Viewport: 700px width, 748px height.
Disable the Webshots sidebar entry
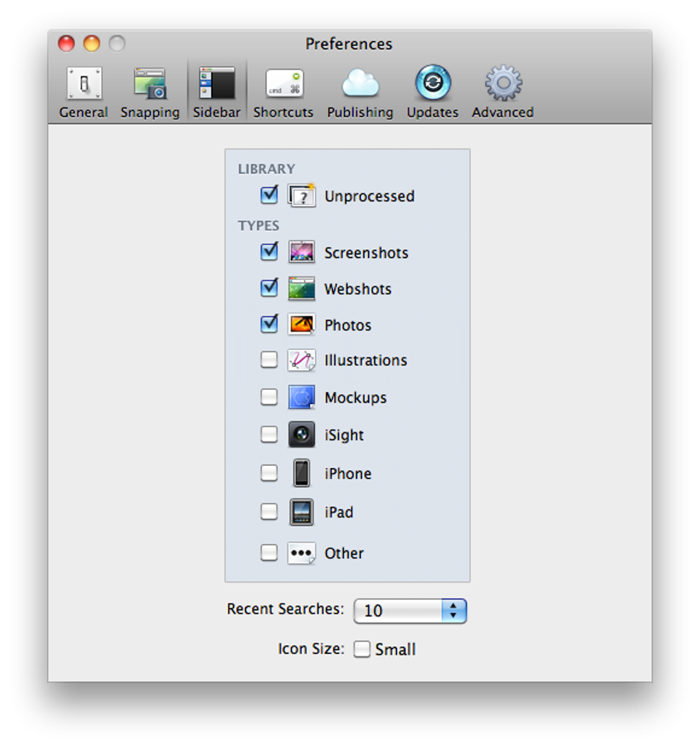[x=268, y=288]
